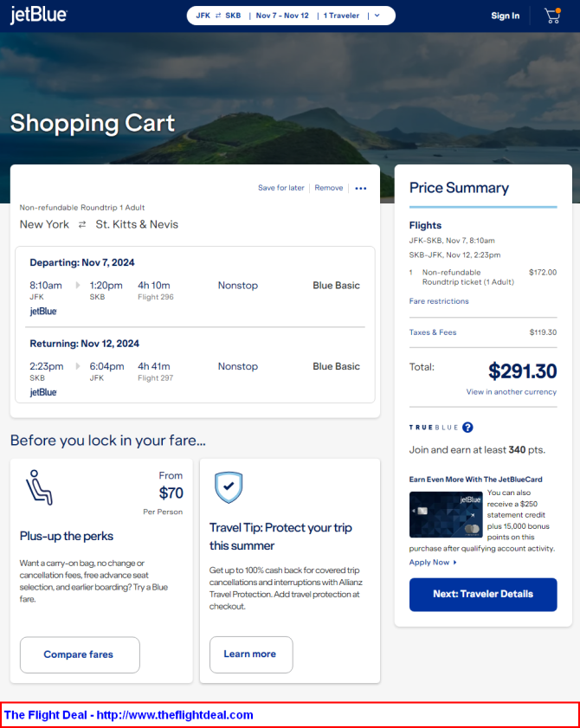580x728 pixels.
Task: Open the three-dots more options menu
Action: (x=361, y=188)
